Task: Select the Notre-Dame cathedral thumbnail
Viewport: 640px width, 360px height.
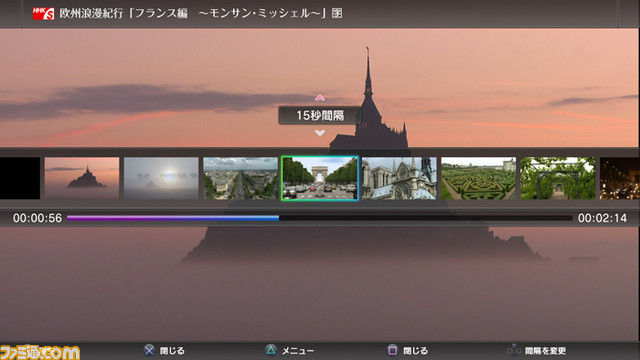Action: (399, 178)
